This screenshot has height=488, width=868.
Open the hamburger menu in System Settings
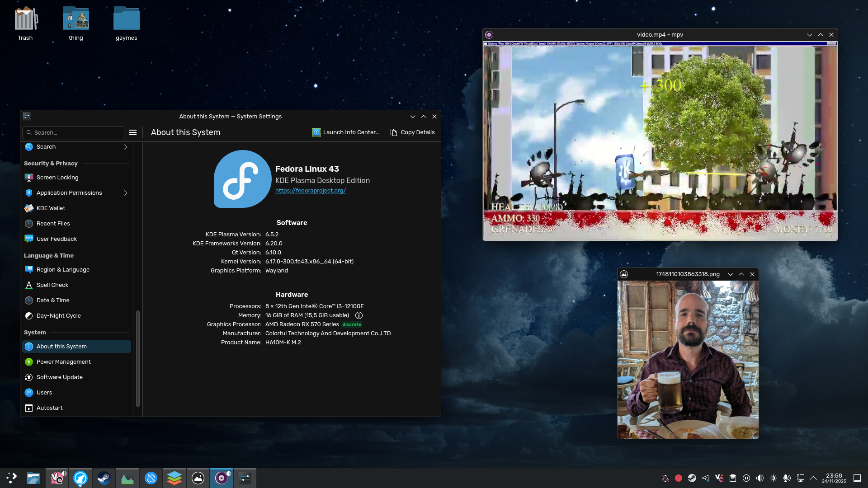(133, 132)
